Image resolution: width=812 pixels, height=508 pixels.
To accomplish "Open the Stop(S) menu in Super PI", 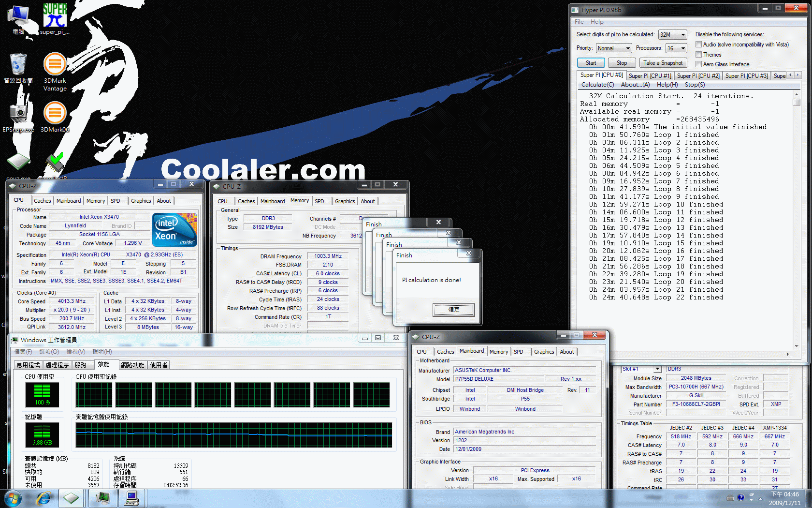I will click(x=695, y=85).
